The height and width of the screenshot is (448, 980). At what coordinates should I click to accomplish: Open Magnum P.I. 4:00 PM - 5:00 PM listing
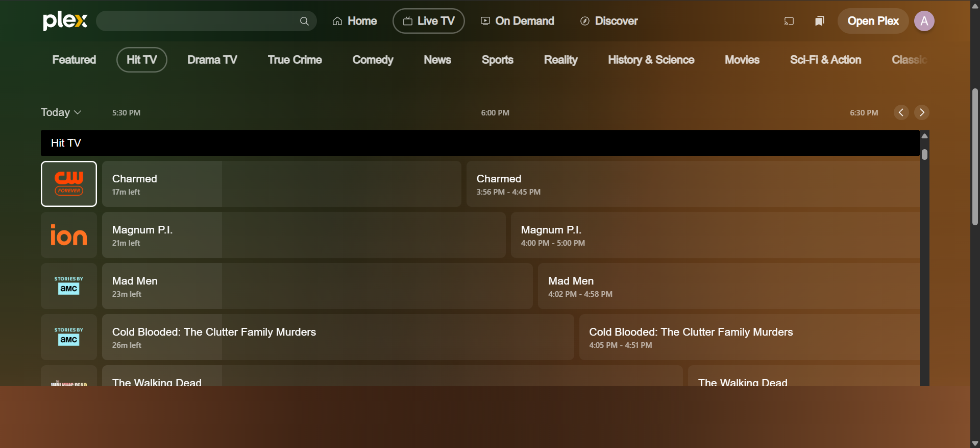(x=715, y=235)
